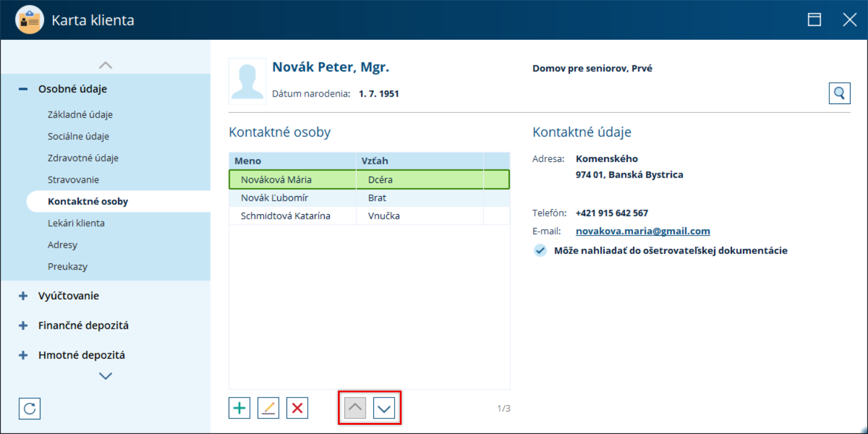Open Preukazy menu item
This screenshot has height=434, width=868.
68,267
